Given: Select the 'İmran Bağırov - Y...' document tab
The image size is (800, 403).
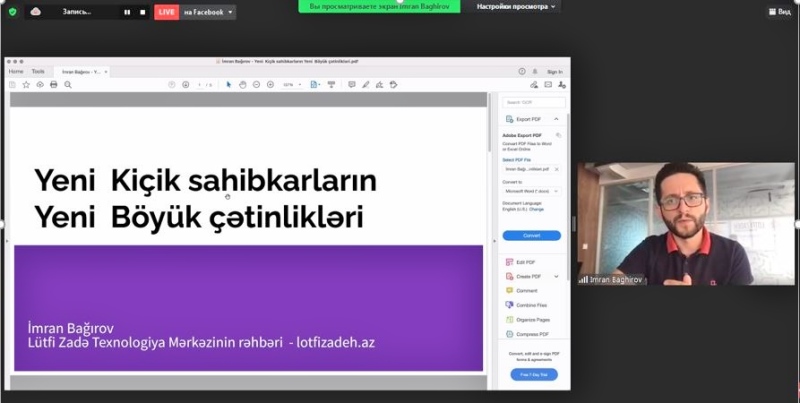Looking at the screenshot, I should [x=81, y=72].
